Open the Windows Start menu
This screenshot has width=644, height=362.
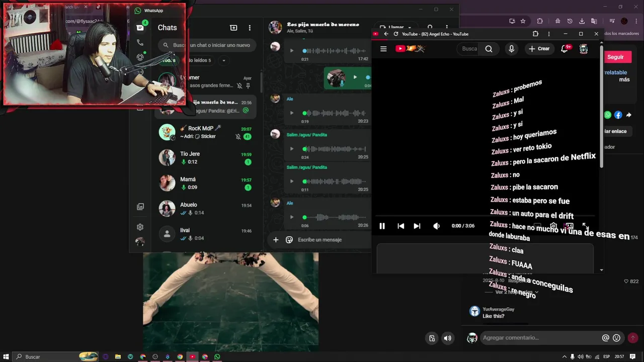6,357
